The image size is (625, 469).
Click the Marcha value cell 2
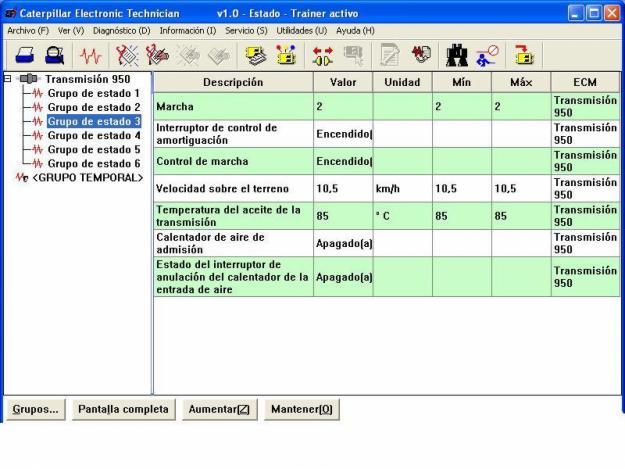click(343, 106)
